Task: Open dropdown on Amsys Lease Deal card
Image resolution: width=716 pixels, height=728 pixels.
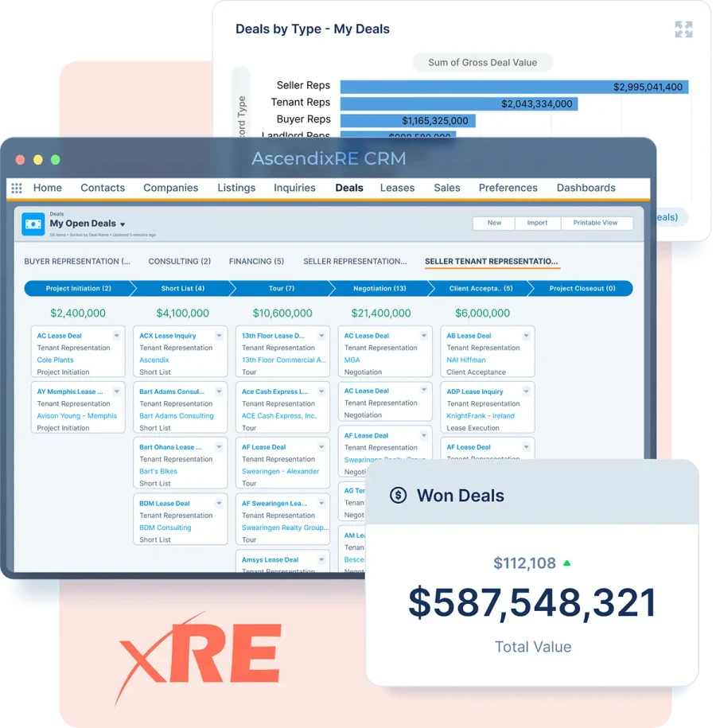Action: [321, 560]
